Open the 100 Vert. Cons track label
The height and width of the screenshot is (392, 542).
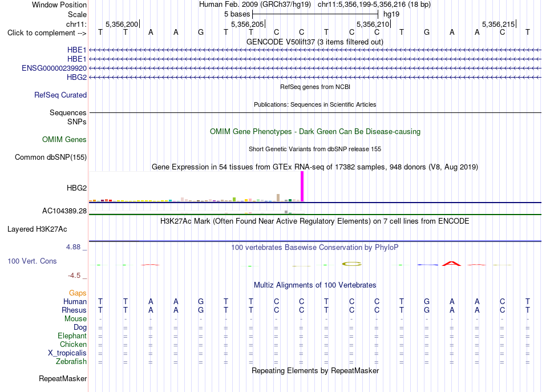pyautogui.click(x=32, y=261)
